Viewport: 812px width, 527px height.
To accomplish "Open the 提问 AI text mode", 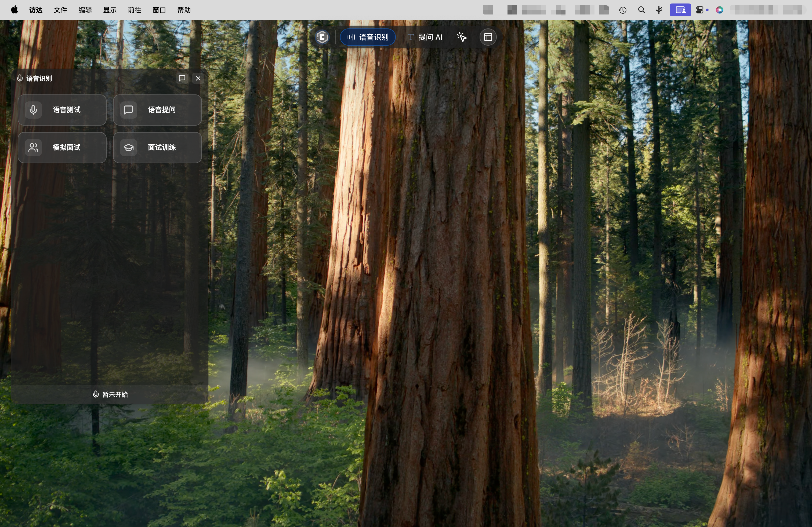I will pyautogui.click(x=425, y=37).
